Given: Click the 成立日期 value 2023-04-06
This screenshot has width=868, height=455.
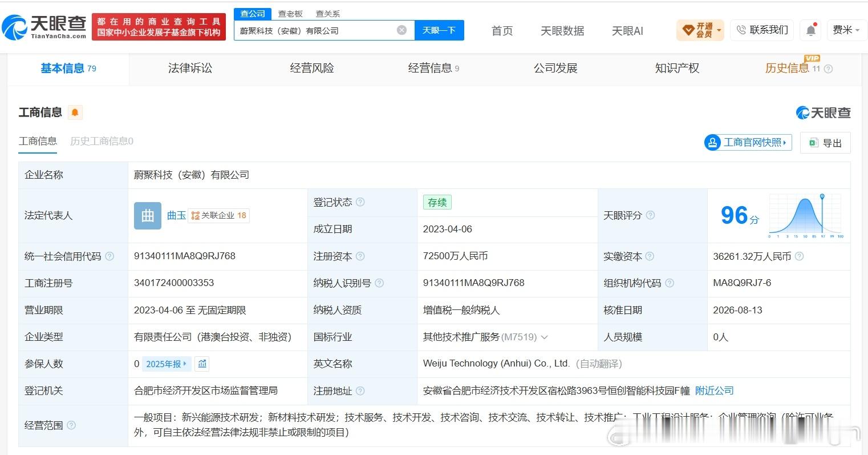Looking at the screenshot, I should [448, 229].
